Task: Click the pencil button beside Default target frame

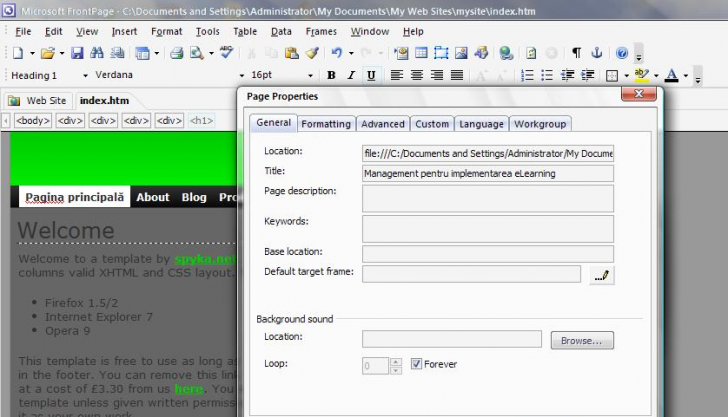Action: coord(601,274)
